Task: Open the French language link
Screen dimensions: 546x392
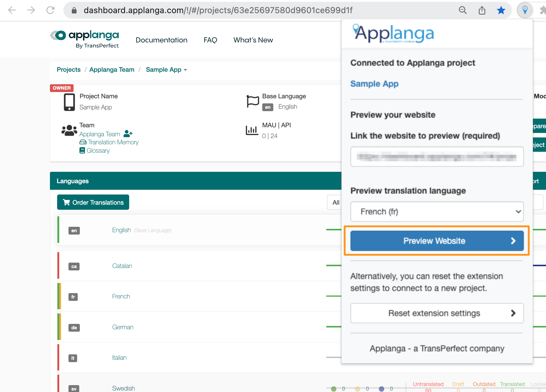Action: pyautogui.click(x=121, y=296)
